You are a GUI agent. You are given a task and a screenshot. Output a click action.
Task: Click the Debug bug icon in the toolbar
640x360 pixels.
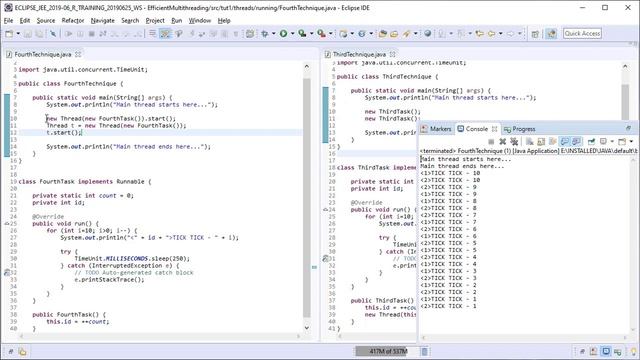click(264, 33)
